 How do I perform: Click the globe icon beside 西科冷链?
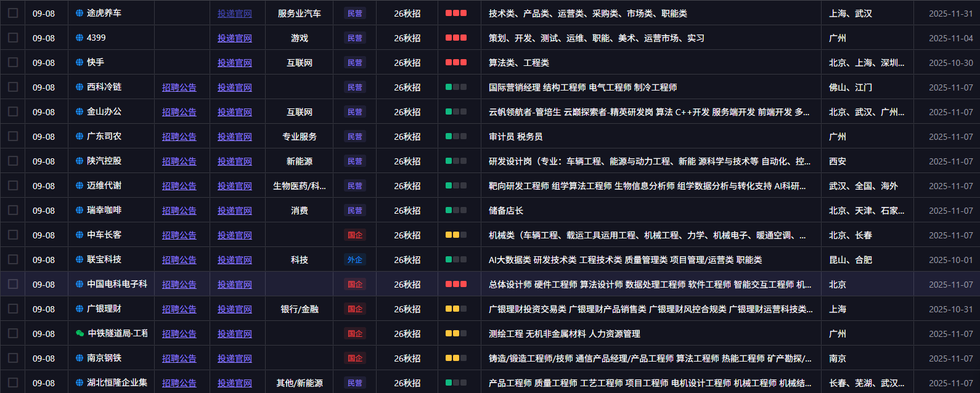click(80, 87)
